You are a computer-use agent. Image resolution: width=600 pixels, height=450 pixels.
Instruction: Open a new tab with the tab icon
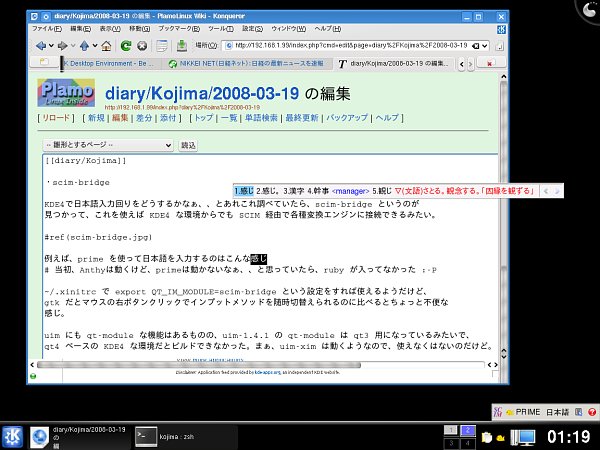[x=44, y=63]
